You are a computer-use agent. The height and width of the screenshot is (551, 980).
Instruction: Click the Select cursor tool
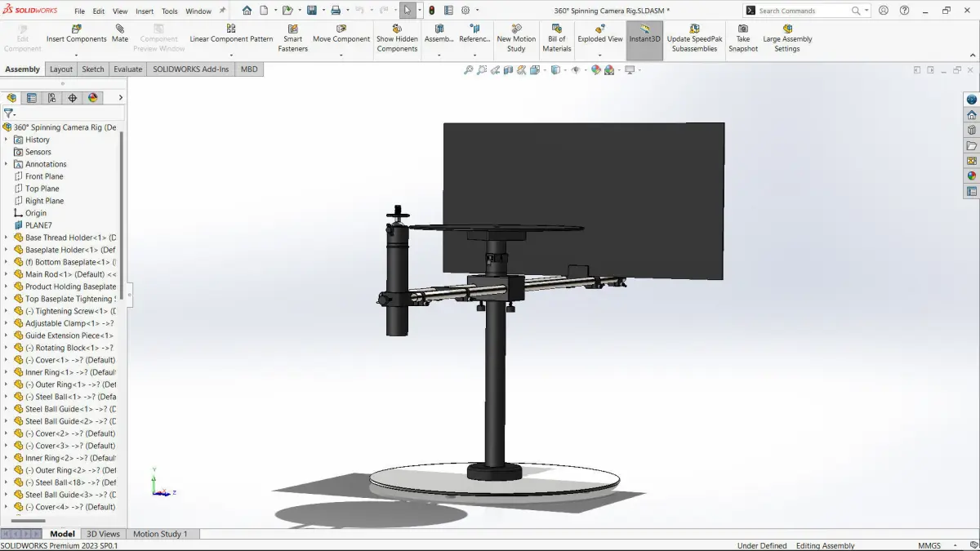pos(408,11)
